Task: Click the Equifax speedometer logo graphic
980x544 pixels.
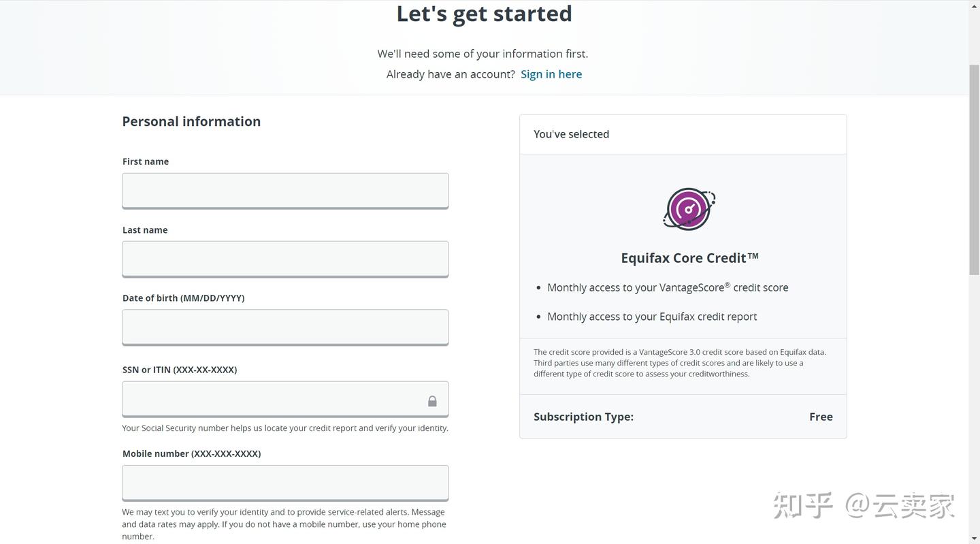Action: coord(689,208)
